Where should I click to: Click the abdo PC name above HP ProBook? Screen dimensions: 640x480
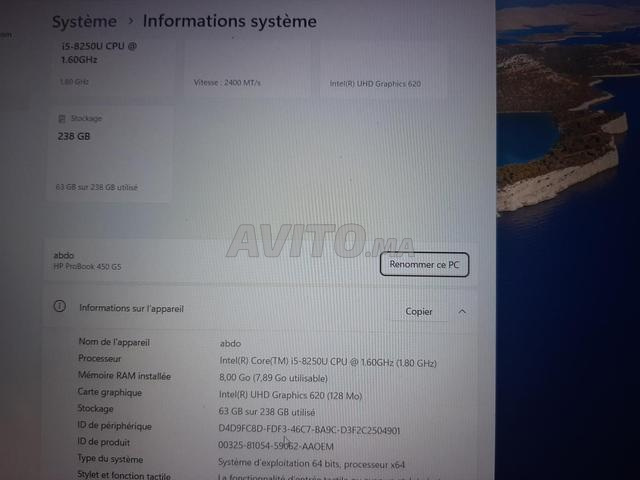click(64, 256)
